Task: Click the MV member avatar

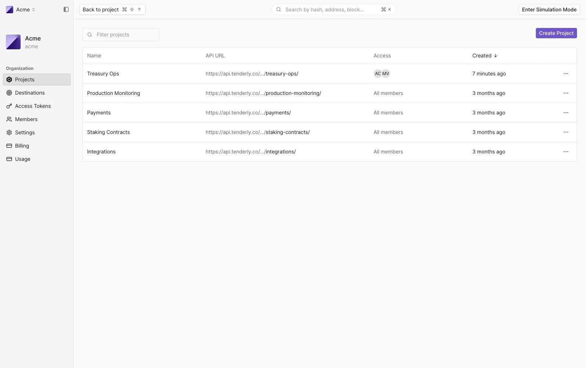Action: point(386,74)
